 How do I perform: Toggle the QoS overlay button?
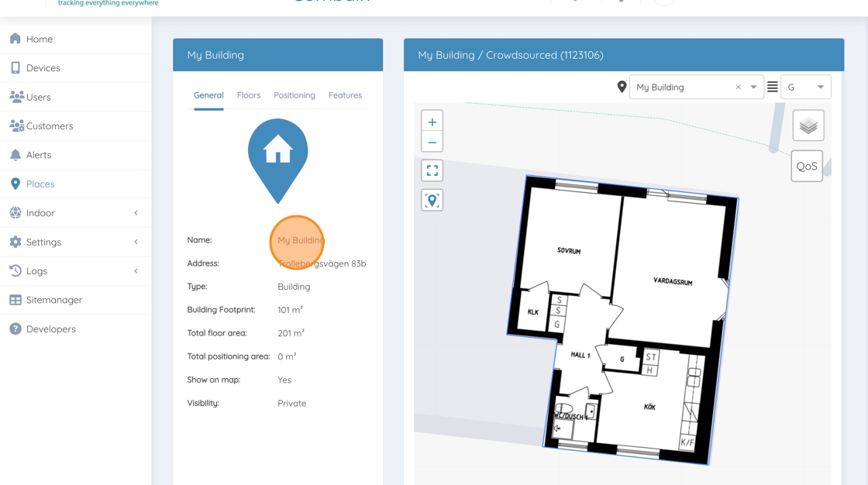807,166
